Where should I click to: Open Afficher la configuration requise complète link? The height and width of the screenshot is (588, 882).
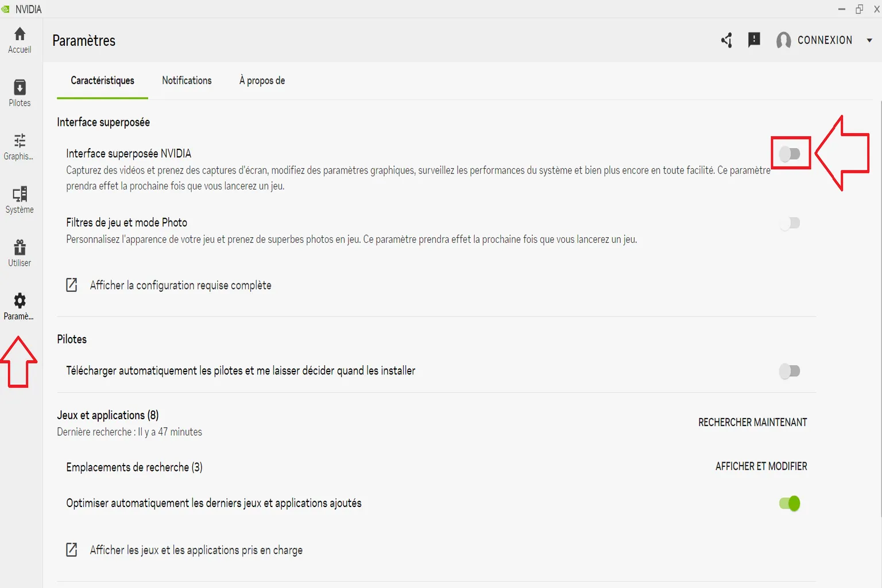click(180, 285)
